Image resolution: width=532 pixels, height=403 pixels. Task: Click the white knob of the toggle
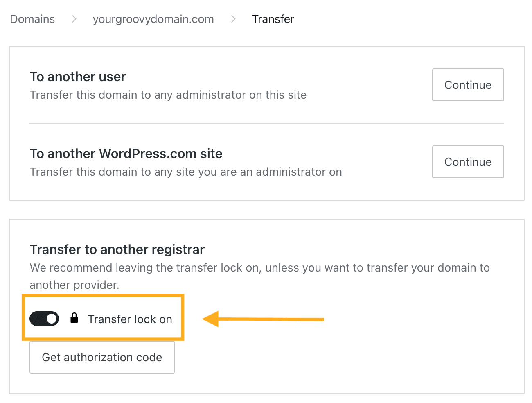tap(51, 318)
